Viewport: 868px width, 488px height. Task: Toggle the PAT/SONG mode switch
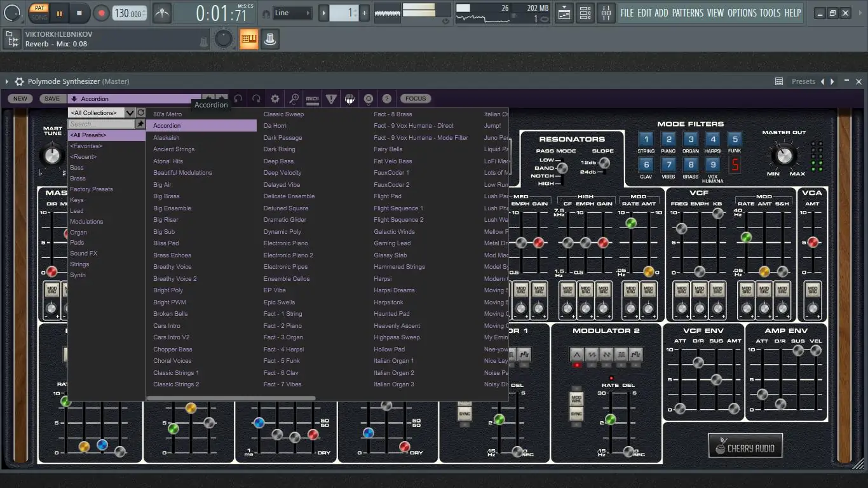tap(39, 13)
